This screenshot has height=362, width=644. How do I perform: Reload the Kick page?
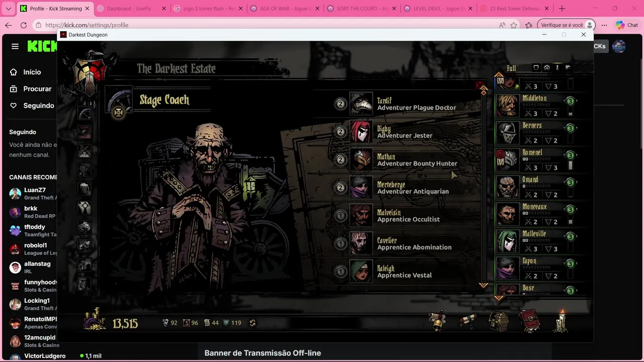point(24,25)
